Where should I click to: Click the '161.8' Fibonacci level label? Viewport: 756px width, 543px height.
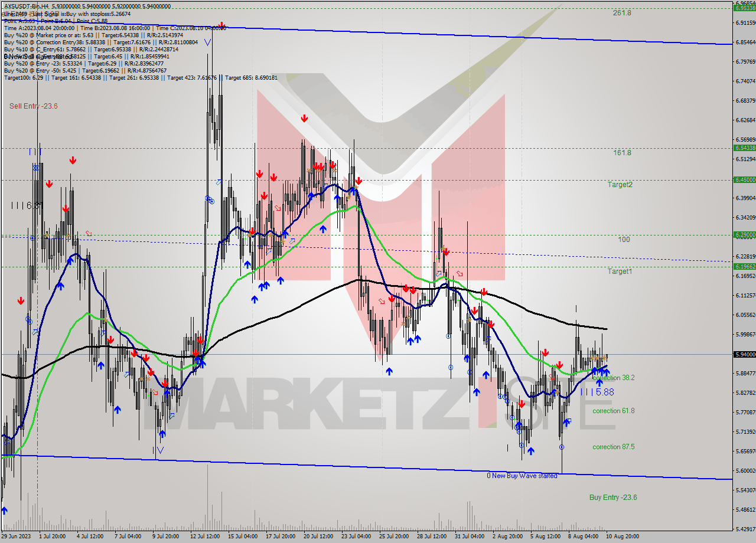pos(622,152)
